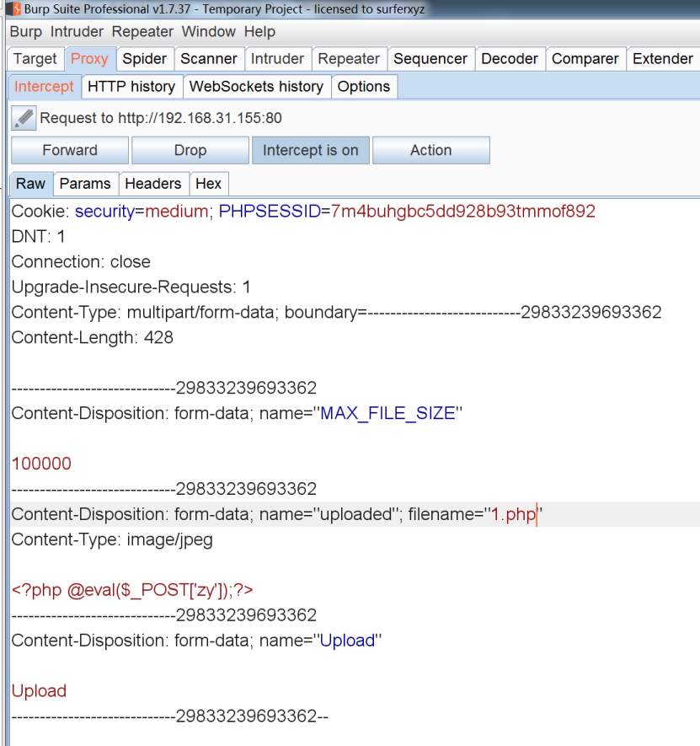
Task: Open the Extender tab
Action: 663,59
